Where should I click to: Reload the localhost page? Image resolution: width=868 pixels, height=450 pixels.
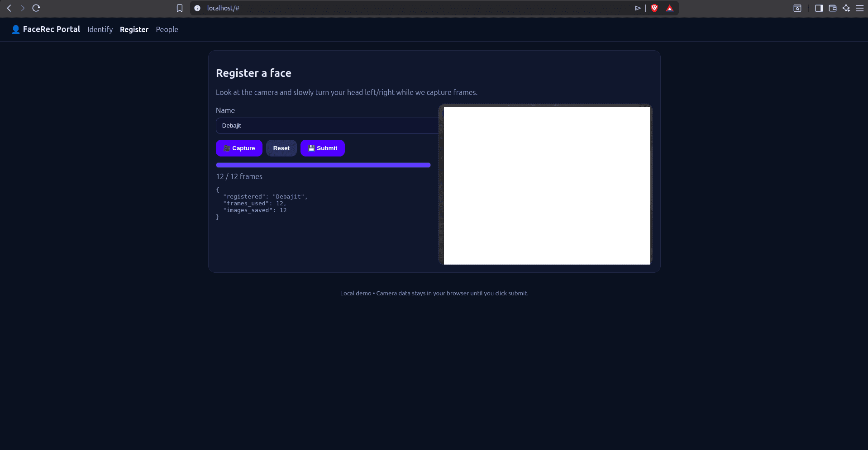pos(36,8)
